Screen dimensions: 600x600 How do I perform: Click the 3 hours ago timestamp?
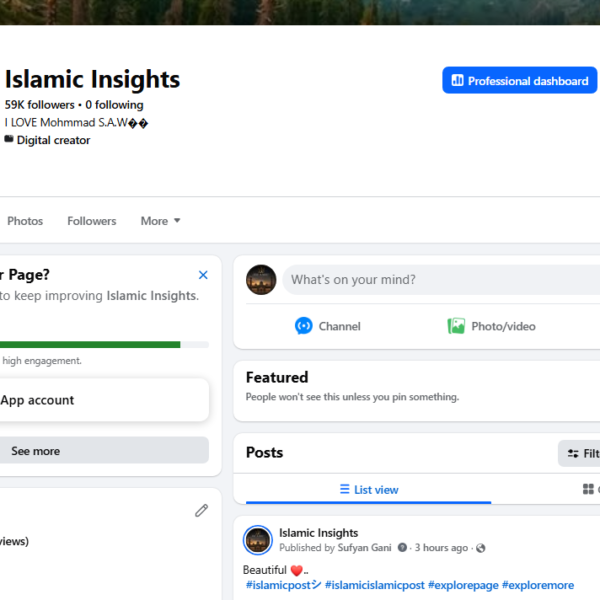[441, 548]
